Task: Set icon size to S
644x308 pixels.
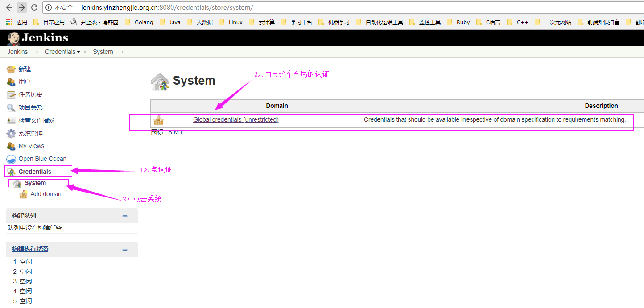Action: (170, 132)
